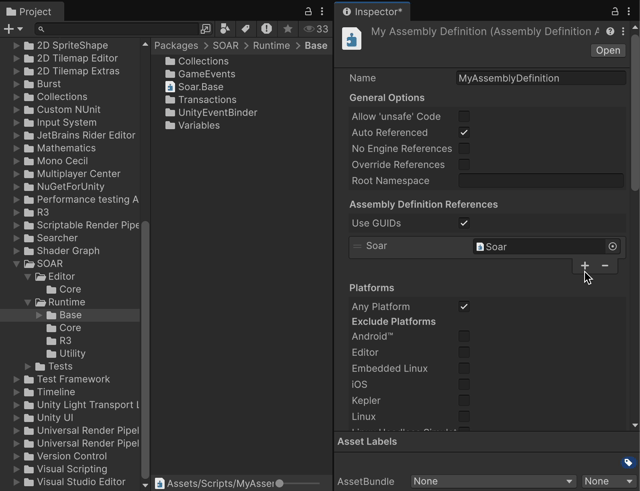640x491 pixels.
Task: Open the assembly definition help reference
Action: pyautogui.click(x=608, y=32)
